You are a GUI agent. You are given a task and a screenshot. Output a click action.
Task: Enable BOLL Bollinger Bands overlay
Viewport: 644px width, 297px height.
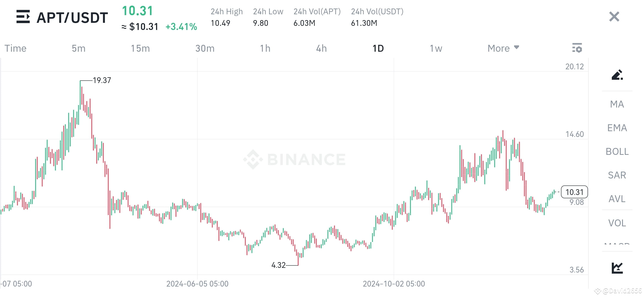pyautogui.click(x=617, y=152)
